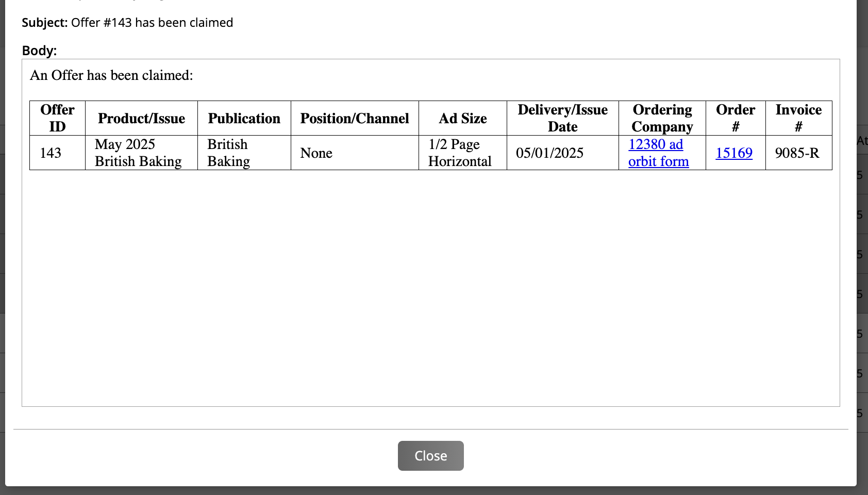Click the Invoice # column header
This screenshot has width=868, height=495.
coord(798,118)
